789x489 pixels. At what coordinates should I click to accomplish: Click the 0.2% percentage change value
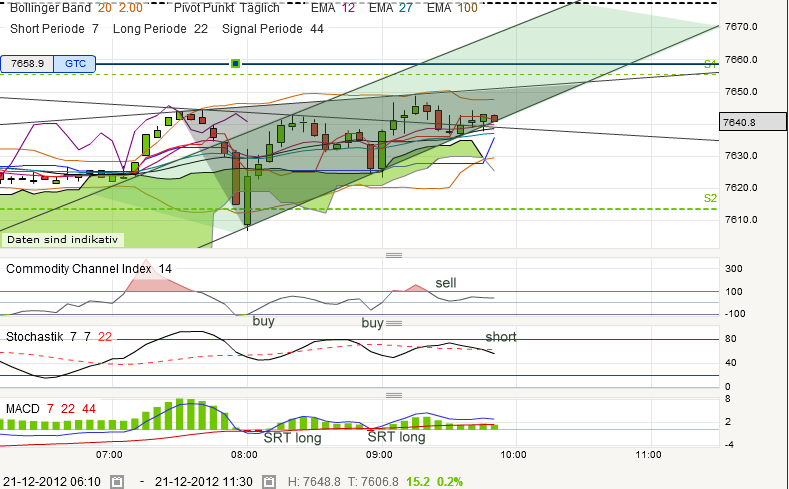pyautogui.click(x=449, y=481)
